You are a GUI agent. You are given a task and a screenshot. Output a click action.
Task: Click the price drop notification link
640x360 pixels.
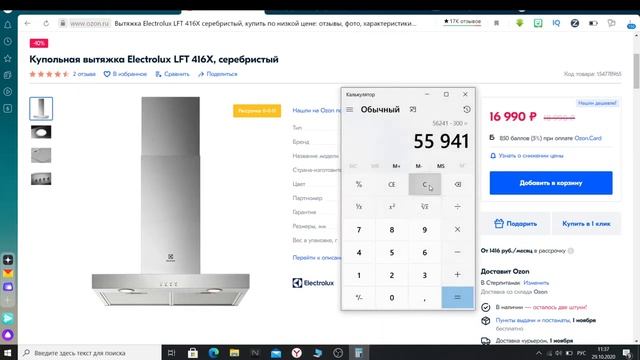(527, 156)
